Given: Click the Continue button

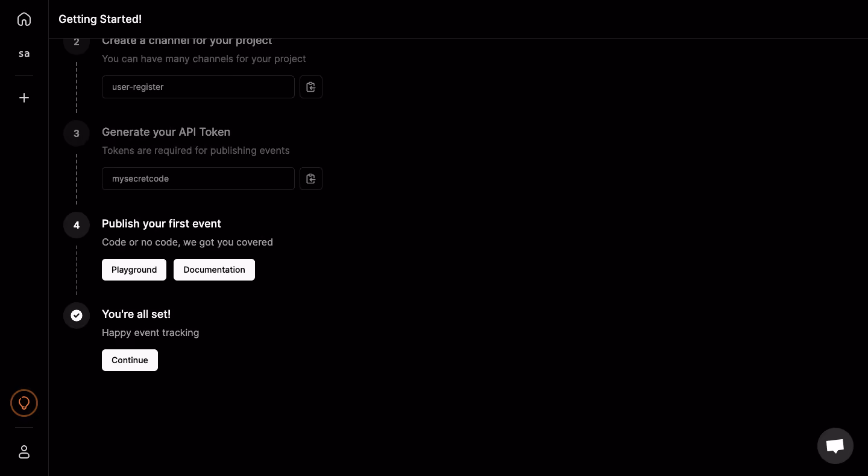Looking at the screenshot, I should click(x=130, y=360).
